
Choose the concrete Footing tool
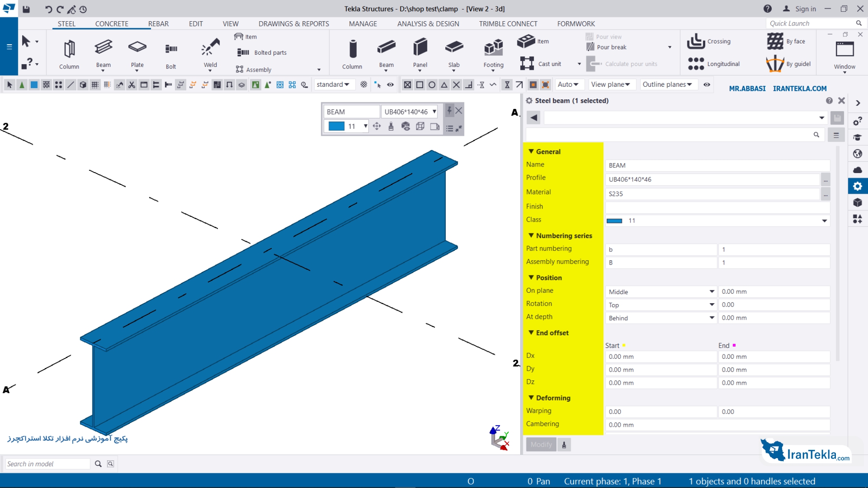493,54
